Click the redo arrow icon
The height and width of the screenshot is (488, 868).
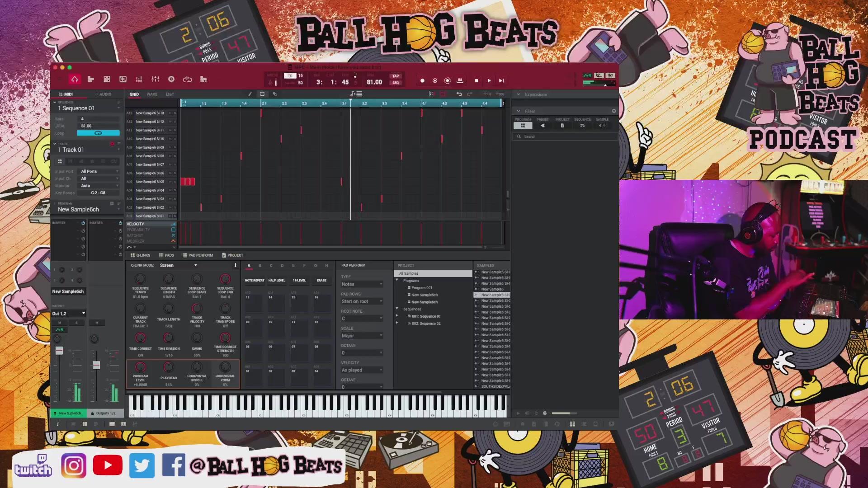[470, 94]
